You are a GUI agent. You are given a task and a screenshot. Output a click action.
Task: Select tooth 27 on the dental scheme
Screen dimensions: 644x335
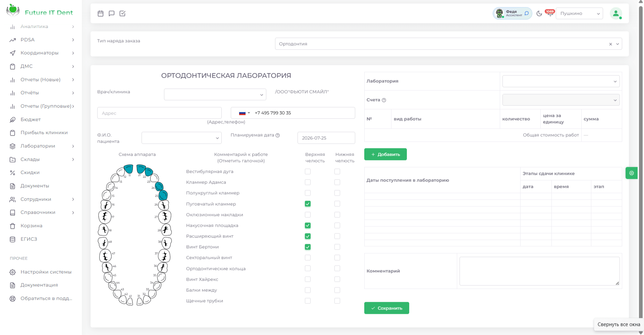[x=165, y=217]
